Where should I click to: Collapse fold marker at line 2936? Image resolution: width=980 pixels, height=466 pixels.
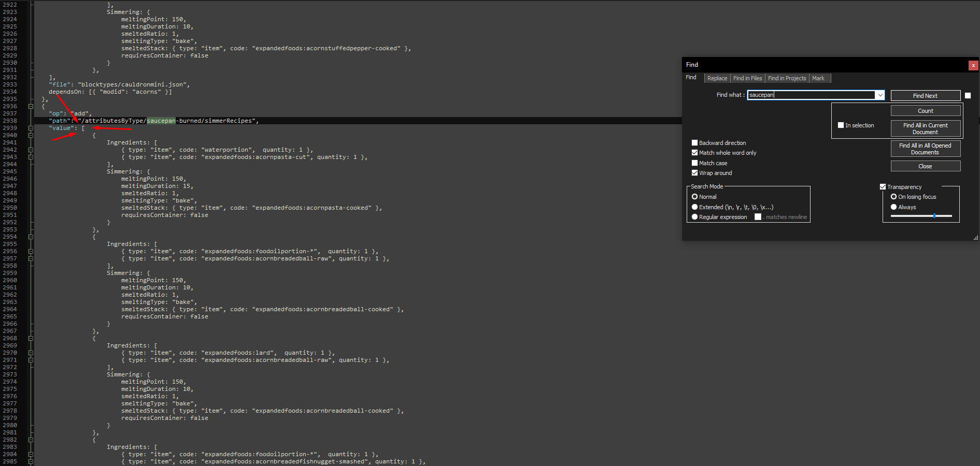31,106
